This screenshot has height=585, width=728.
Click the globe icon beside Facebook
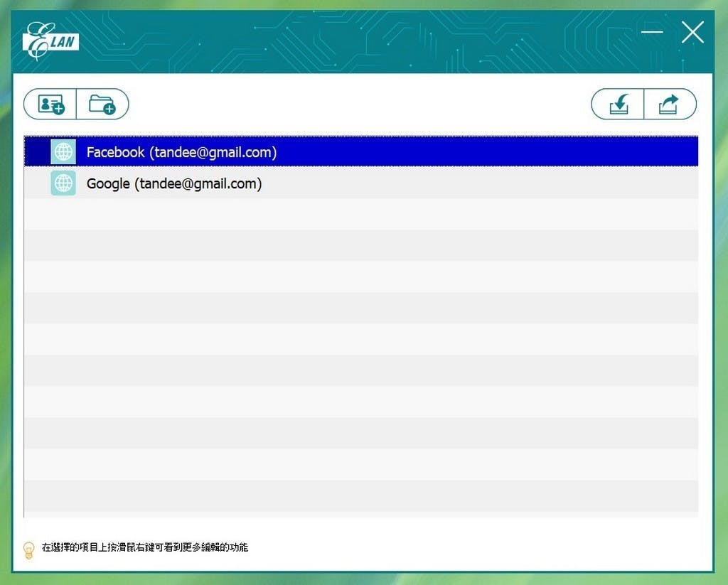point(63,152)
